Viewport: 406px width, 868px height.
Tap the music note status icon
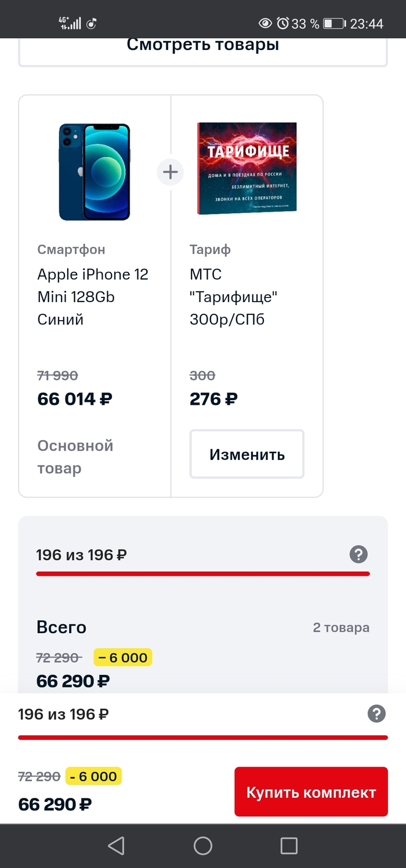point(92,24)
